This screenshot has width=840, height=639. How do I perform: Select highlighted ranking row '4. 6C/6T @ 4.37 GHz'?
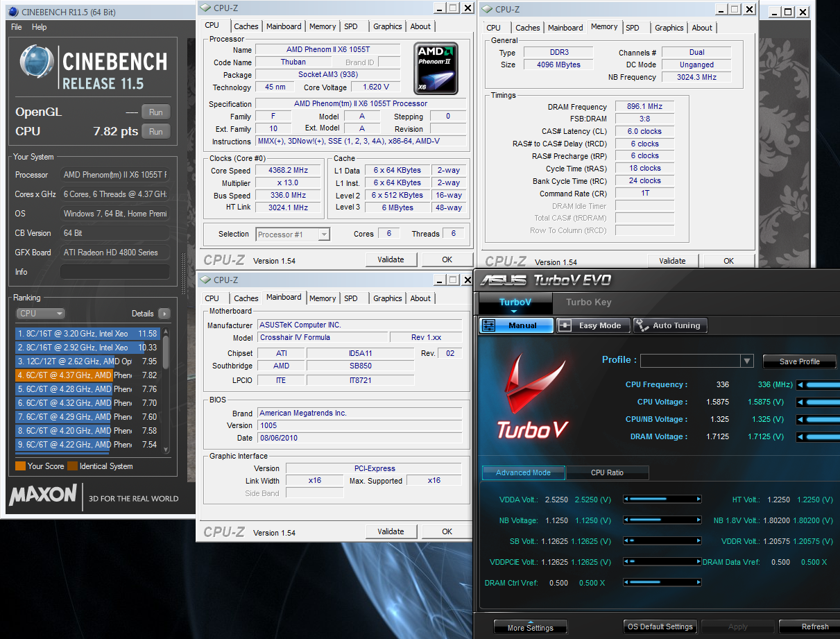point(88,375)
